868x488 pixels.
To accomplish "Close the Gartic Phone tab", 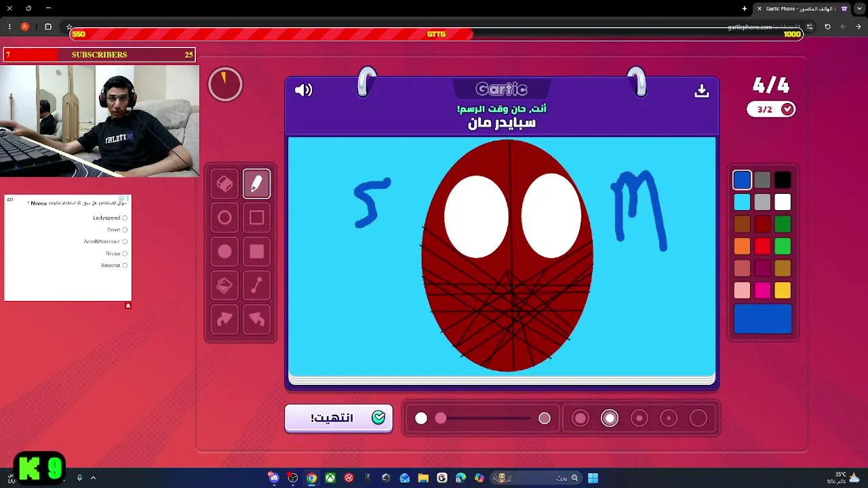I will tap(759, 9).
